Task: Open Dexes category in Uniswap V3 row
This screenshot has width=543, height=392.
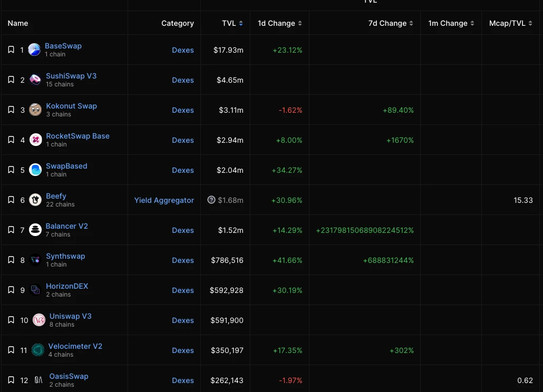Action: (x=183, y=320)
